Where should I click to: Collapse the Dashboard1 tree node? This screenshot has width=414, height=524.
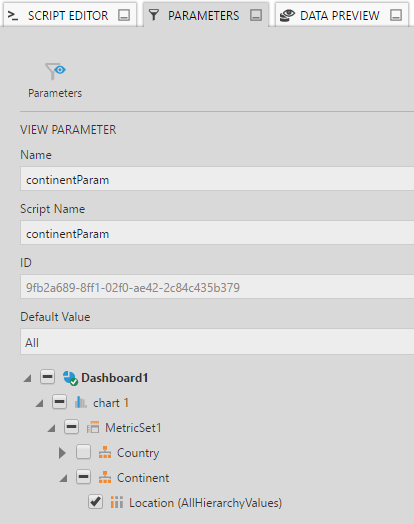pos(28,378)
